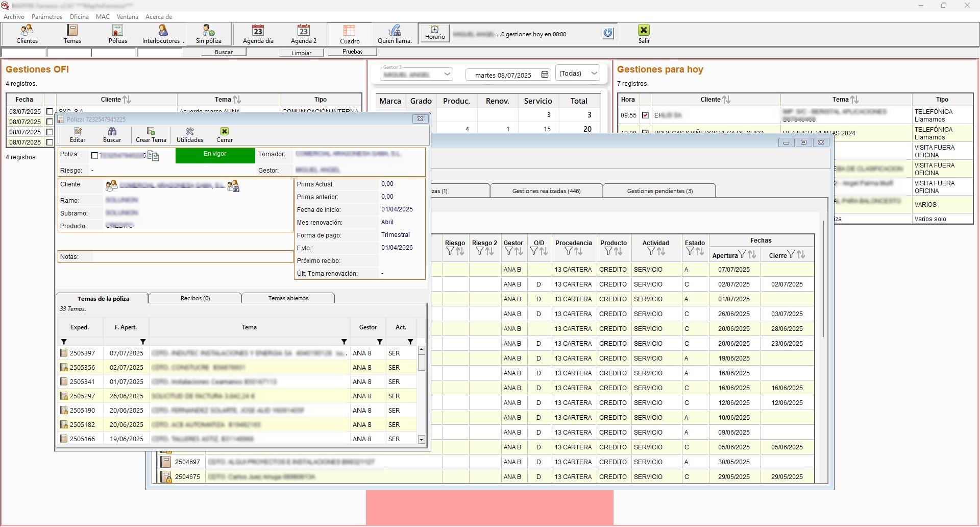Image resolution: width=980 pixels, height=527 pixels.
Task: Open Utilidades in Póliza window
Action: tap(190, 135)
